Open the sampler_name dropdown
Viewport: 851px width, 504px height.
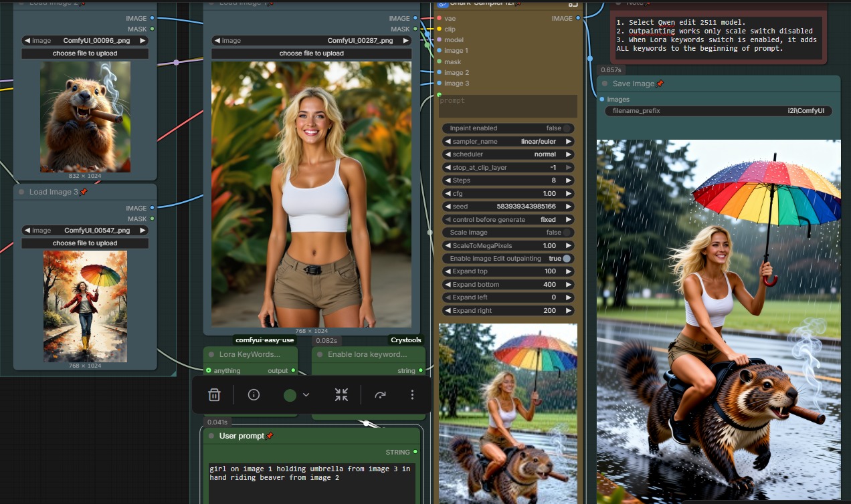click(x=508, y=142)
